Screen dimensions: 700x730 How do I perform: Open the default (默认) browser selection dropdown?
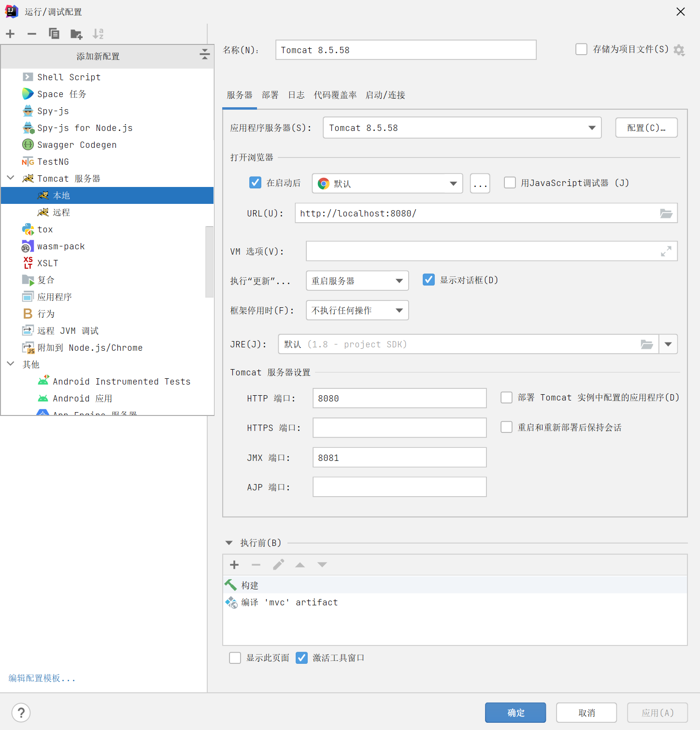[387, 184]
